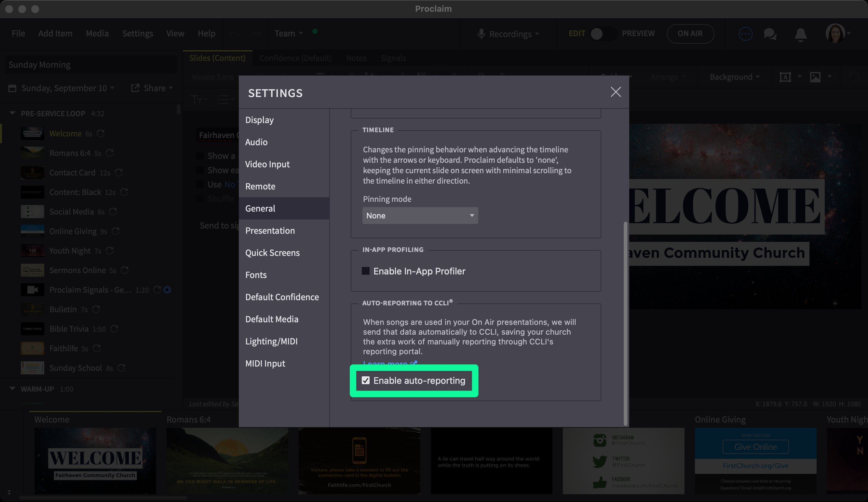Click the loop icon next to Bulletin

point(96,309)
